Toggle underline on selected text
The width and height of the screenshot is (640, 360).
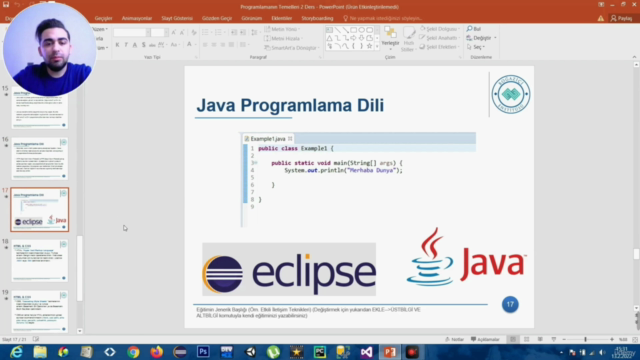click(135, 44)
